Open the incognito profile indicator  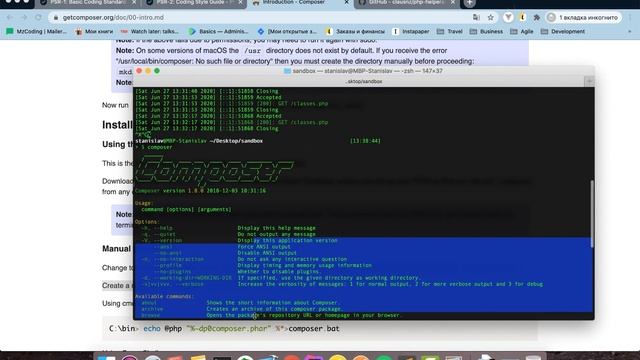584,18
